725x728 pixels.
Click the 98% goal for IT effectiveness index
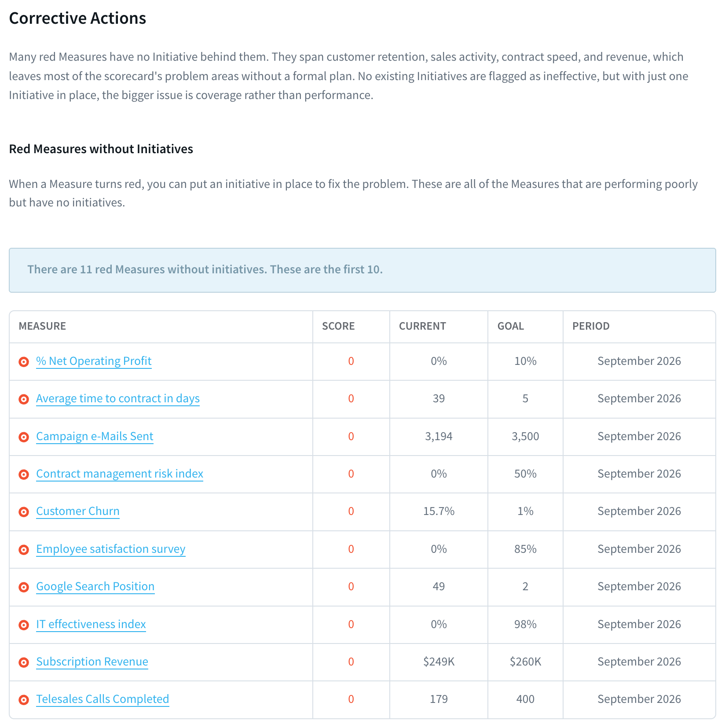(525, 624)
